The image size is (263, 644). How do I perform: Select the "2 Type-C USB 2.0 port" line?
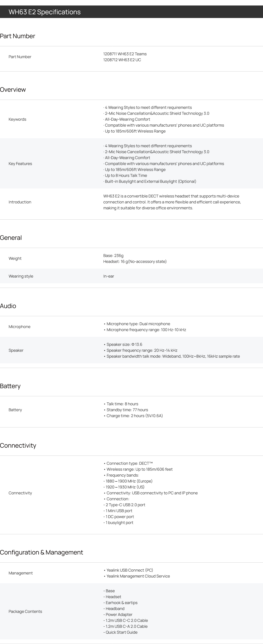[124, 505]
